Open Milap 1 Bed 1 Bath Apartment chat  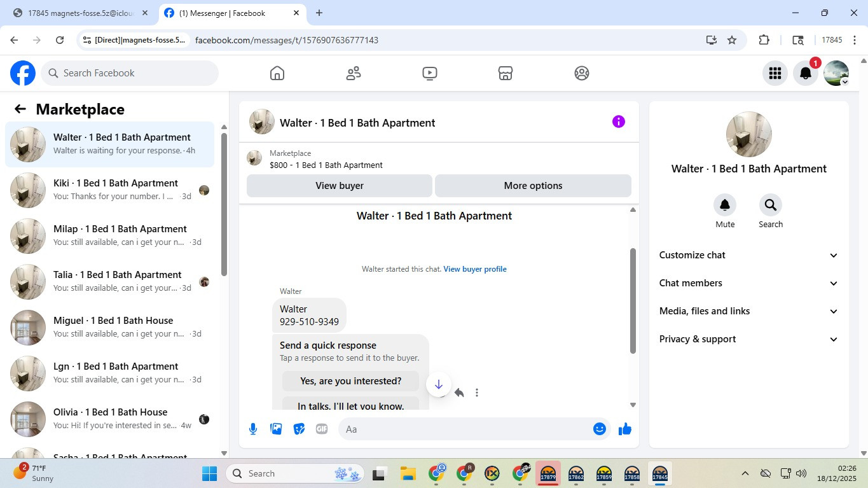tap(110, 236)
